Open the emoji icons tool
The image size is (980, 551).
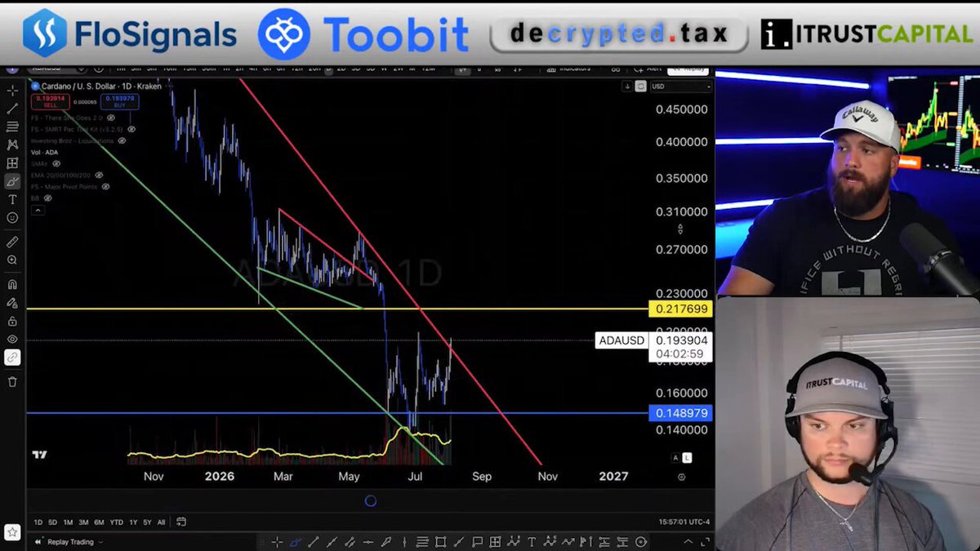12,218
